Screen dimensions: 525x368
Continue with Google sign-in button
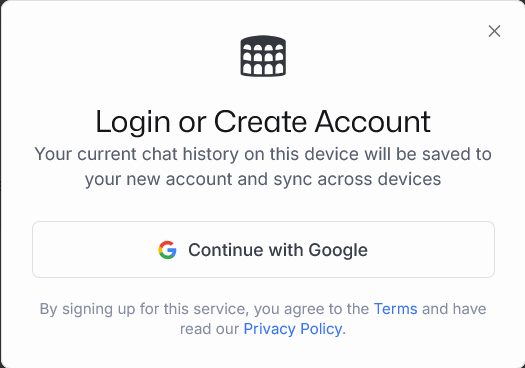pos(263,249)
